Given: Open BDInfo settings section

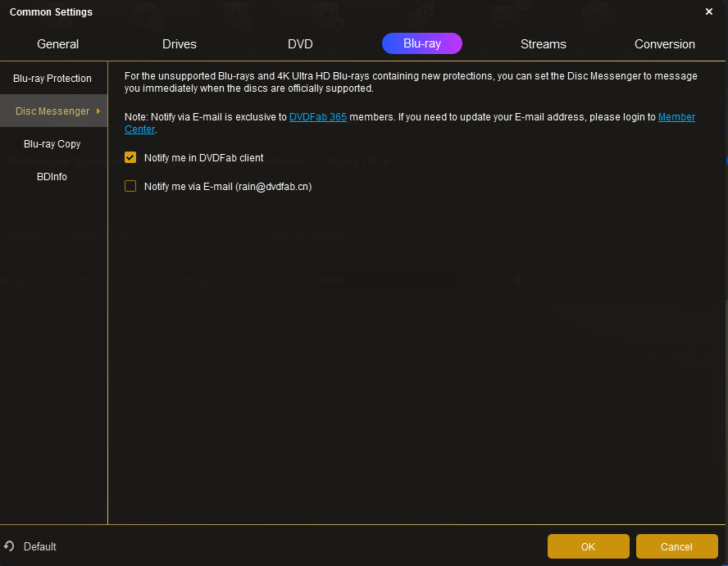Looking at the screenshot, I should pos(52,177).
